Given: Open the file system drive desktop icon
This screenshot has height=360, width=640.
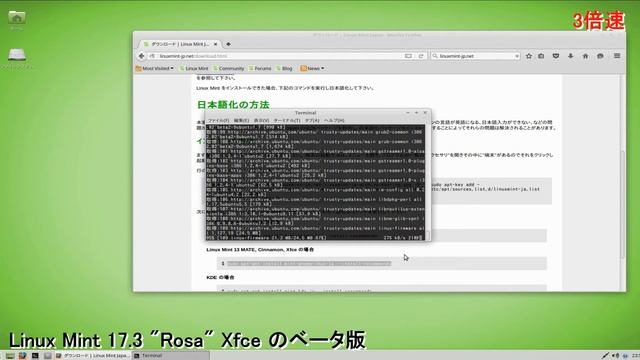Looking at the screenshot, I should click(x=17, y=55).
